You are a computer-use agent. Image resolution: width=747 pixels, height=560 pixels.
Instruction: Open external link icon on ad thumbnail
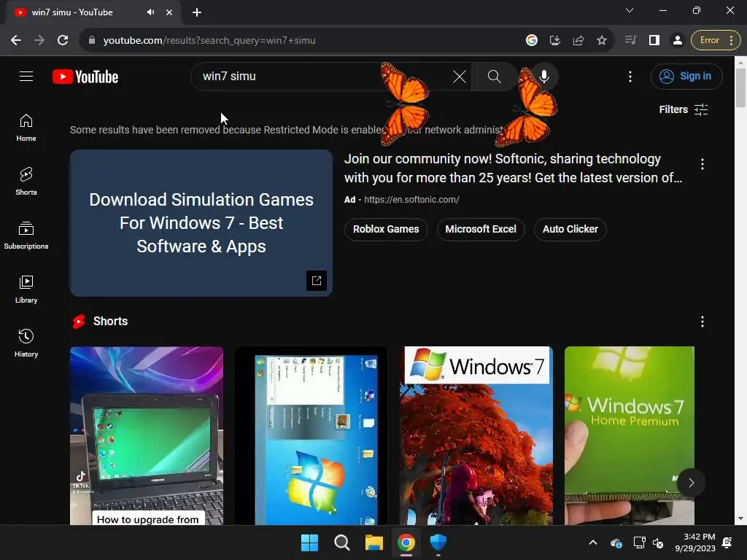317,281
